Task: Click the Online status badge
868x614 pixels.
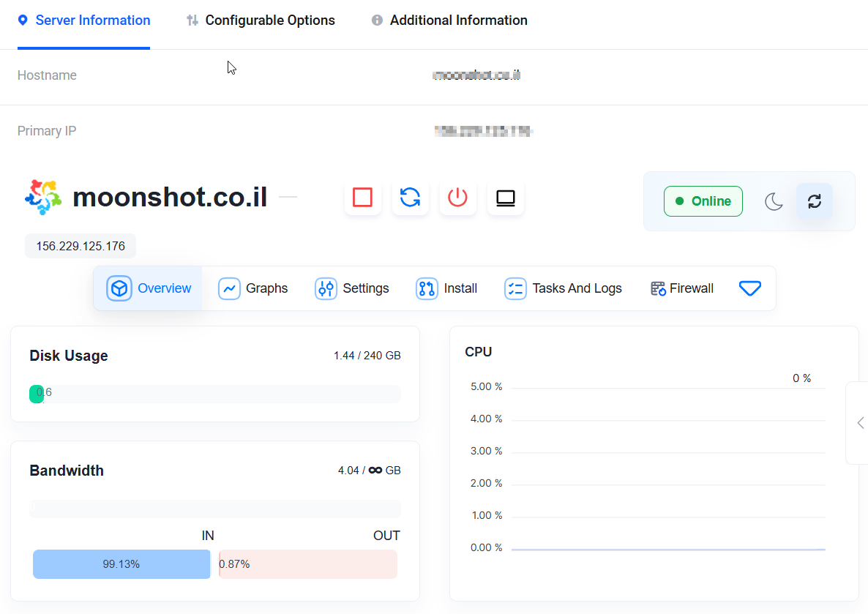Action: click(703, 201)
